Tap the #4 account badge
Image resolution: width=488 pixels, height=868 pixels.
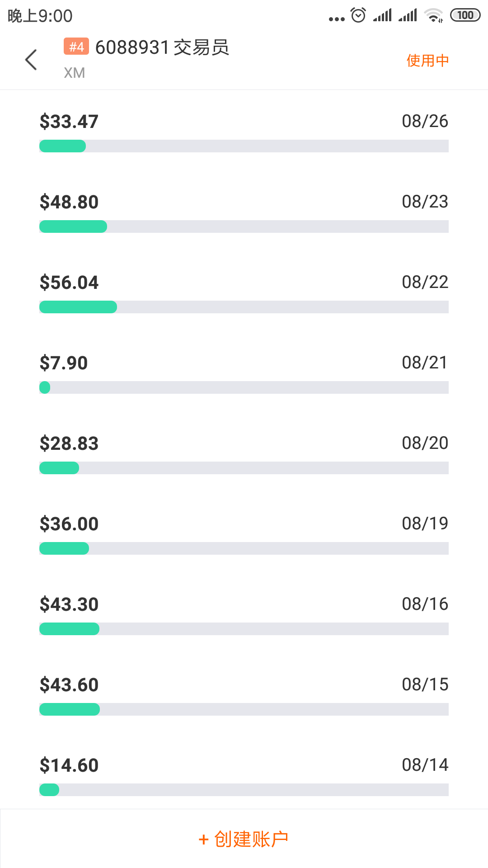click(x=76, y=47)
